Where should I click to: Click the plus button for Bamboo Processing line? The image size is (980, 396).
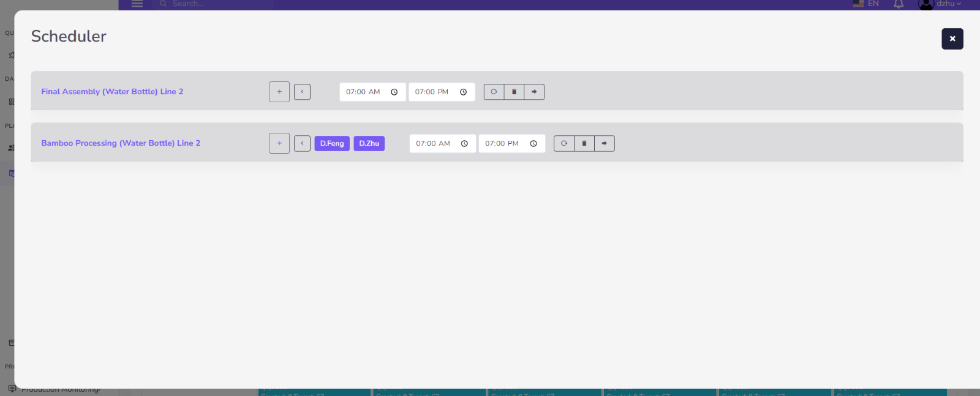[x=279, y=143]
